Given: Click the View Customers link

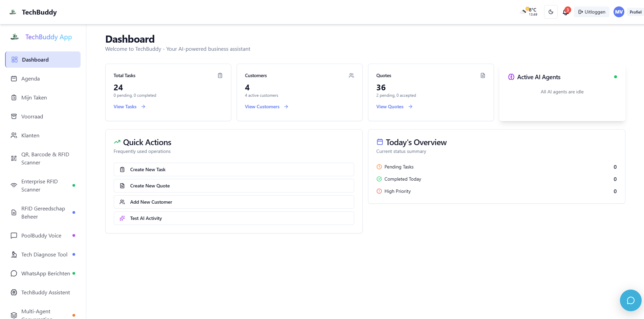Looking at the screenshot, I should (x=266, y=107).
